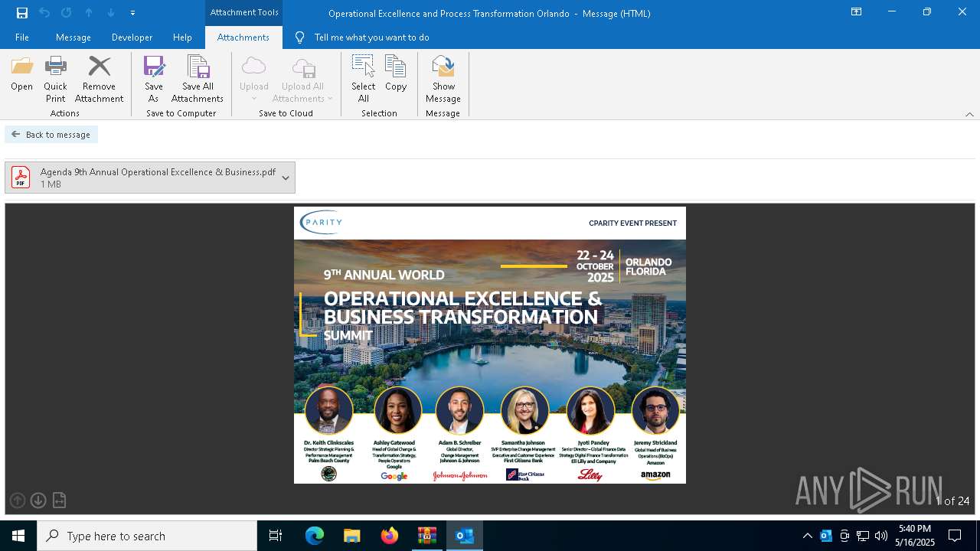Image resolution: width=980 pixels, height=551 pixels.
Task: Show hidden tray icons with the chevron
Action: [807, 536]
